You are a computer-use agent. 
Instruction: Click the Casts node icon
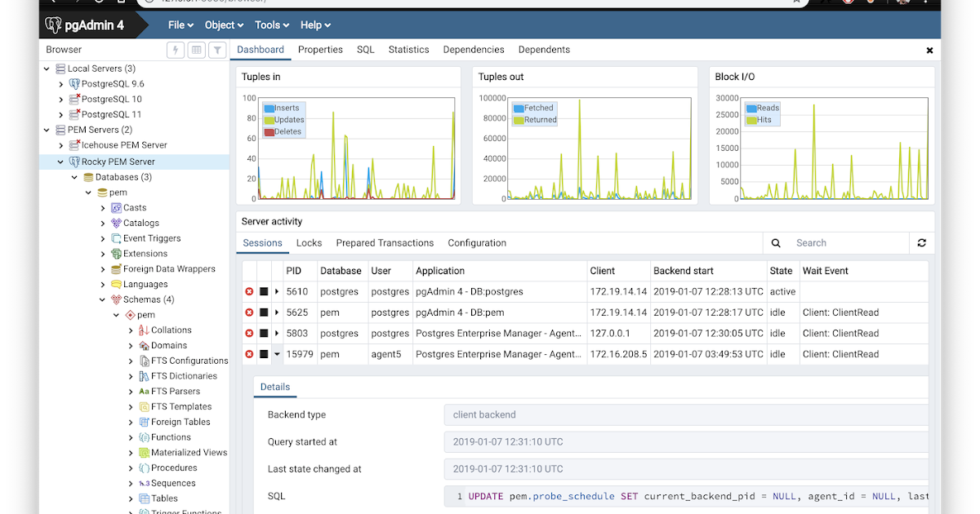(x=116, y=208)
